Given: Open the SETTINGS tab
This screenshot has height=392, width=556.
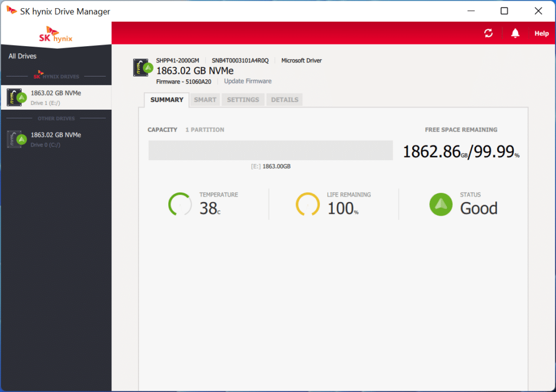Looking at the screenshot, I should click(x=243, y=100).
